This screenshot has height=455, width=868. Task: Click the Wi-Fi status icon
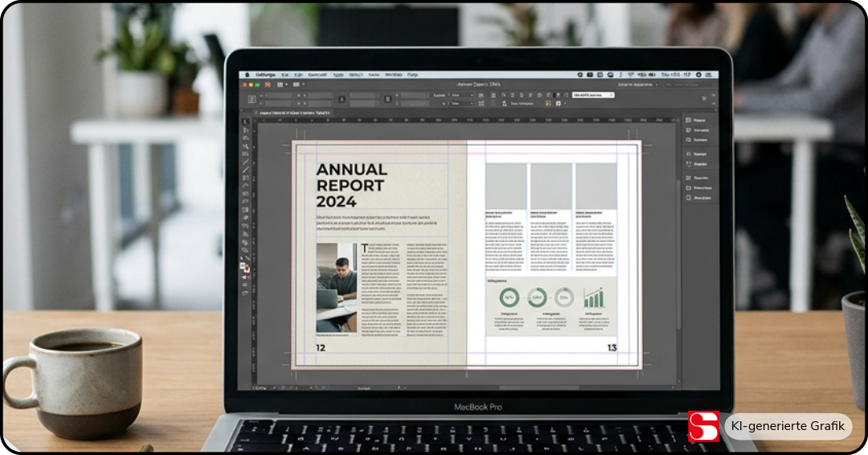pyautogui.click(x=631, y=75)
